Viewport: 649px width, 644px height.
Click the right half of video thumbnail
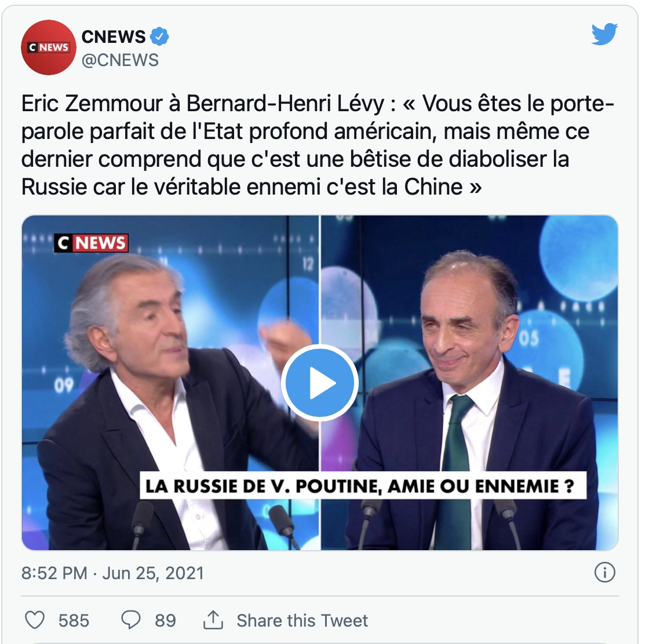(470, 383)
